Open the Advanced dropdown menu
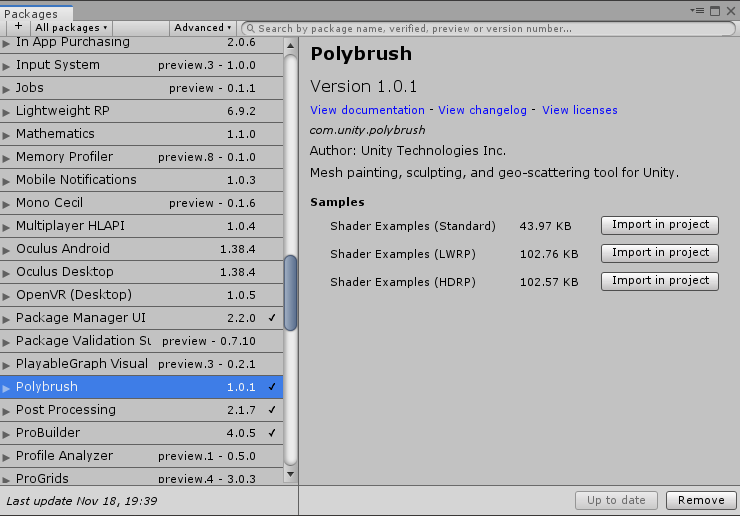Screen dimensions: 740x516 pyautogui.click(x=202, y=28)
